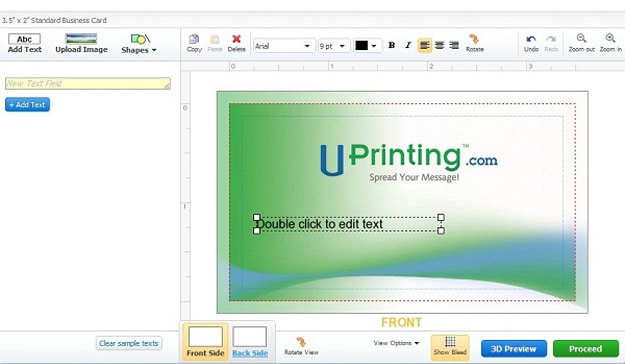Zoom out of the canvas
Viewport: 625px width, 364px height.
click(582, 43)
